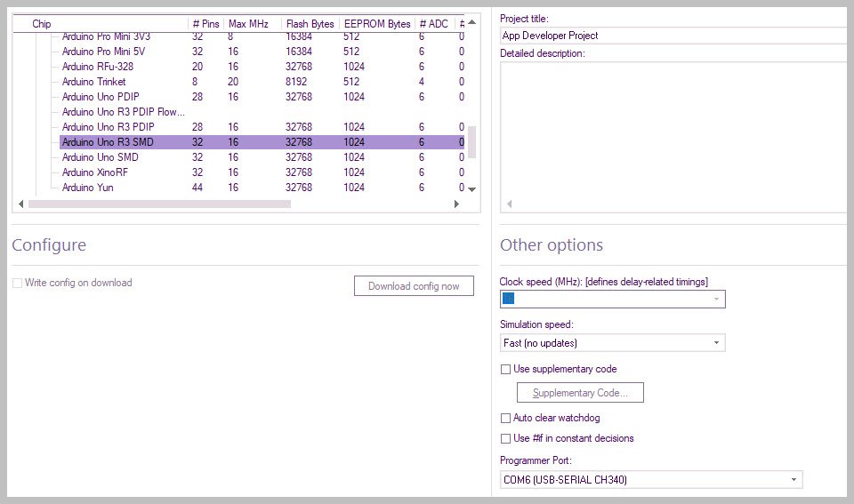This screenshot has width=854, height=504.
Task: Click the 8192 flash bytes cell for Trinket
Action: 296,82
